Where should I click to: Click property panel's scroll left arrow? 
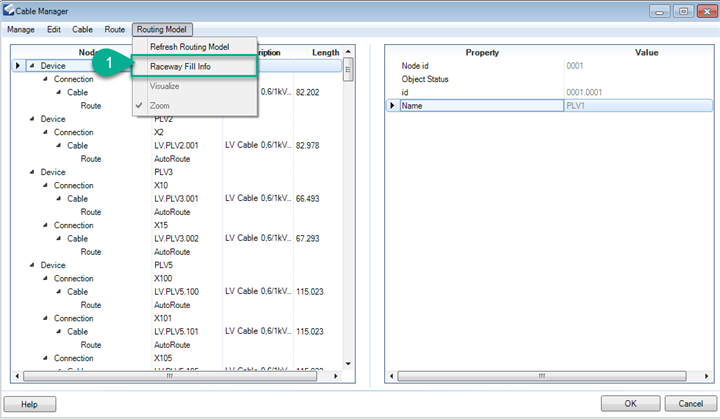click(x=391, y=376)
